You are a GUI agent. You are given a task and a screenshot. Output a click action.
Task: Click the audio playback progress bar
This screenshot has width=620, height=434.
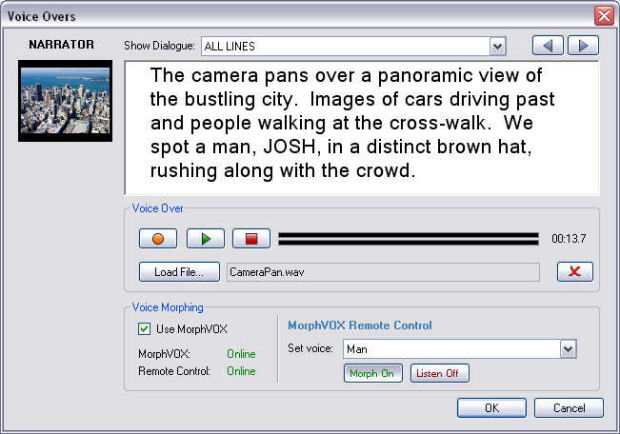tap(408, 239)
